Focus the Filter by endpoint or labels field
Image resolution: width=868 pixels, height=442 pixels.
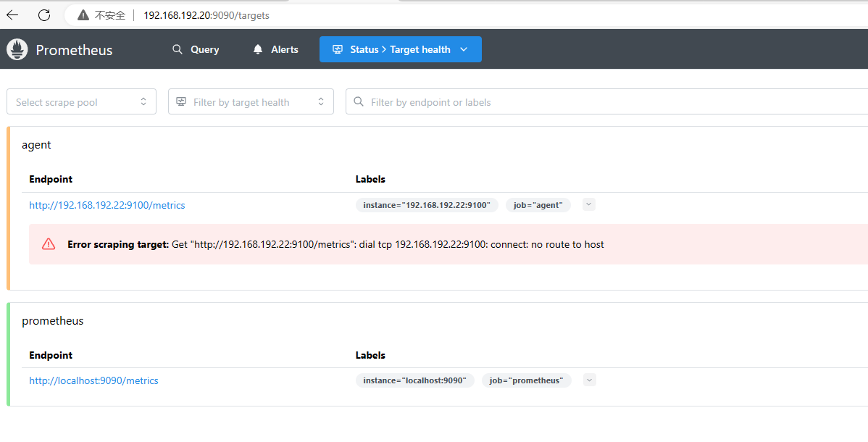click(x=606, y=102)
